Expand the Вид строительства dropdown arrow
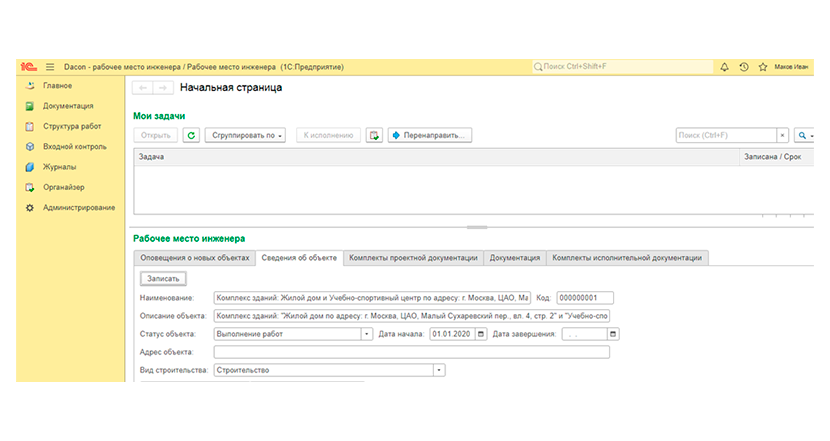Image resolution: width=830 pixels, height=441 pixels. [439, 370]
